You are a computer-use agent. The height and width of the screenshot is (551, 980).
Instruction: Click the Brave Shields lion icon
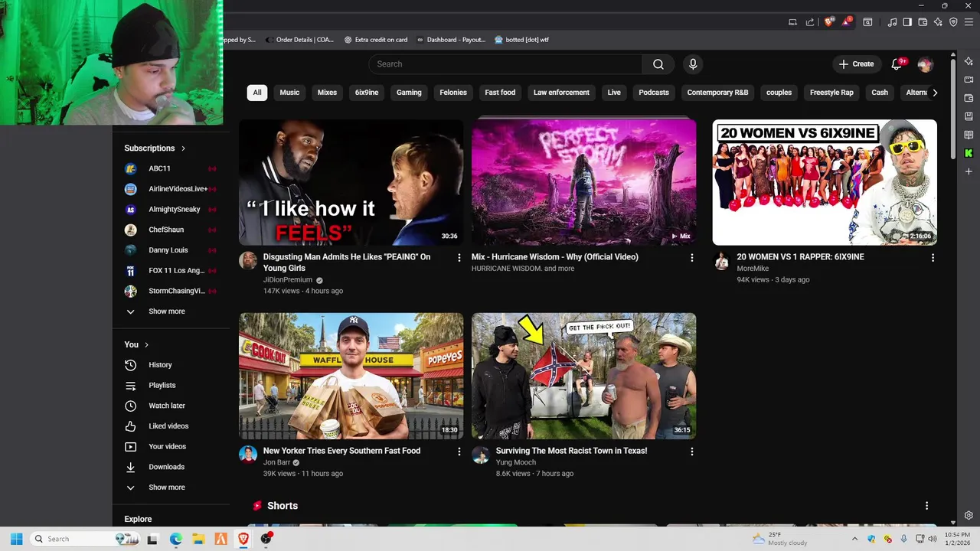click(828, 22)
